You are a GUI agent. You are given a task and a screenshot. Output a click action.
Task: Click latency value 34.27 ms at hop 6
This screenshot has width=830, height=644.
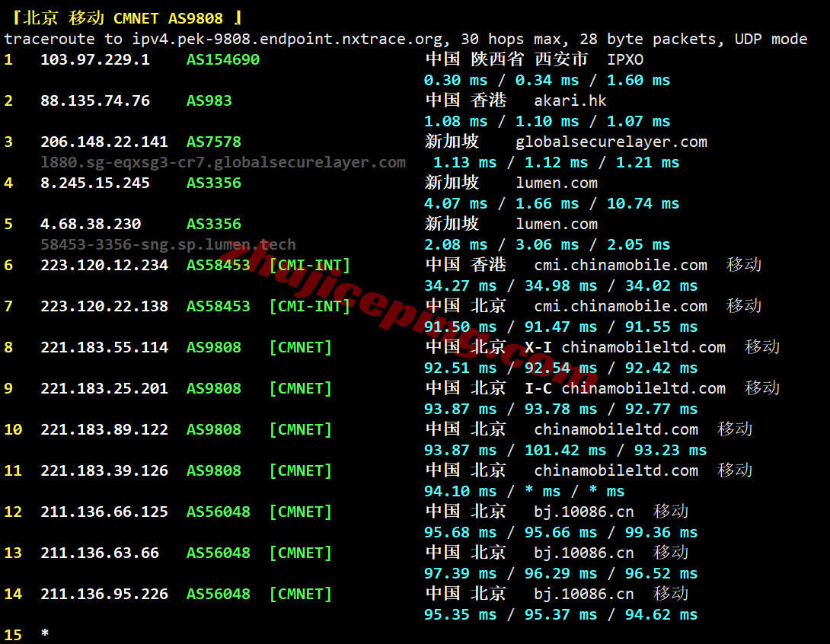tap(461, 285)
